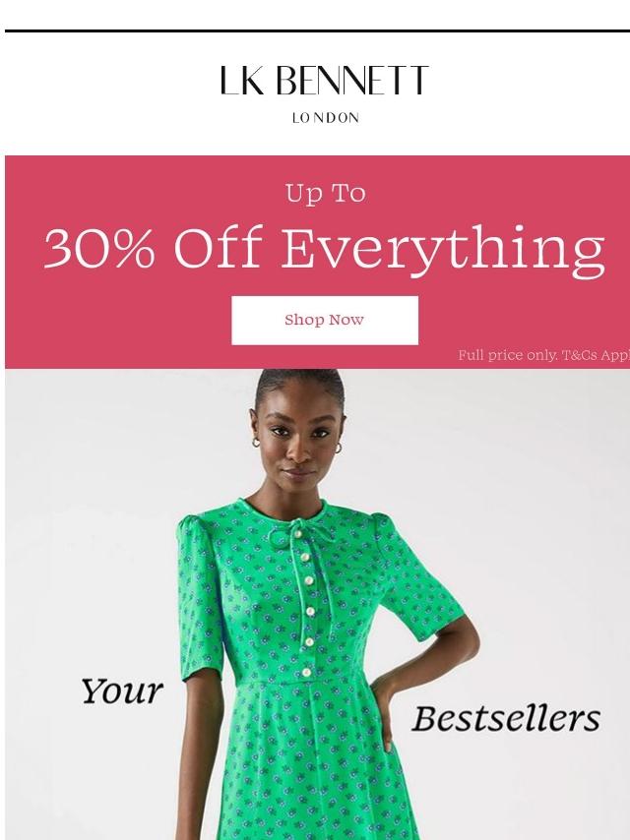Click the italic Your caption

122,691
